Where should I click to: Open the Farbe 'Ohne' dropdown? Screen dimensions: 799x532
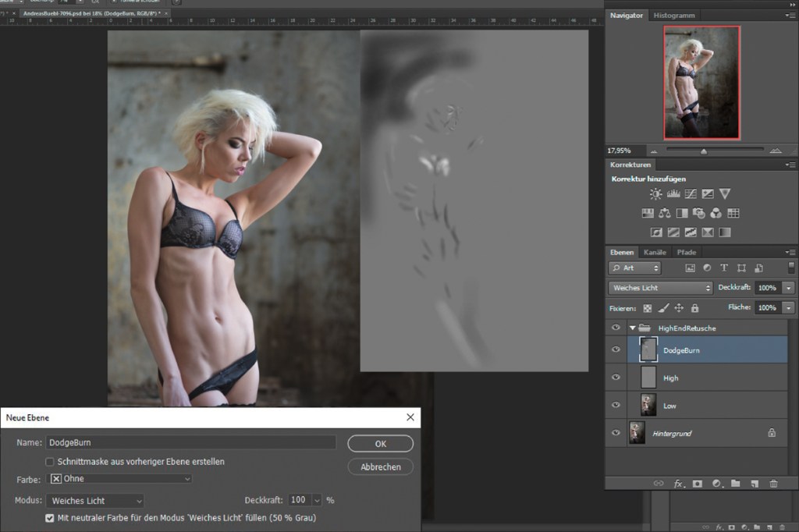click(119, 478)
